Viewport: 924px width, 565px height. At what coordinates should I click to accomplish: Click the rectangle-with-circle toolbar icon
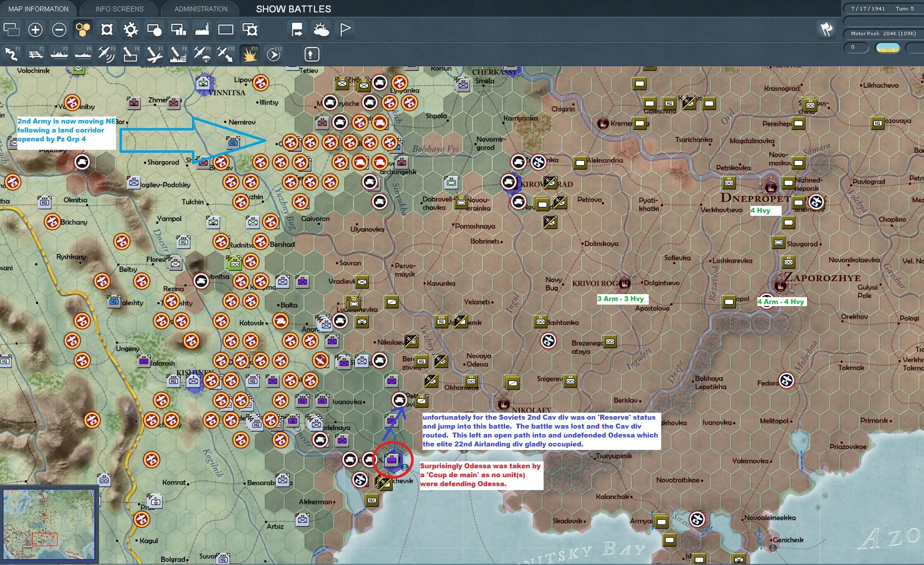154,30
